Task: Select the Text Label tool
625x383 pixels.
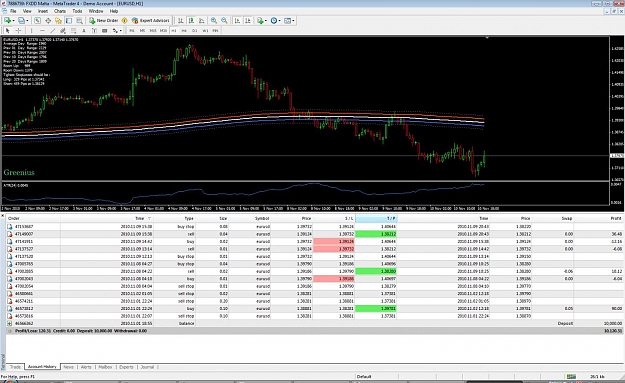Action: tap(94, 31)
